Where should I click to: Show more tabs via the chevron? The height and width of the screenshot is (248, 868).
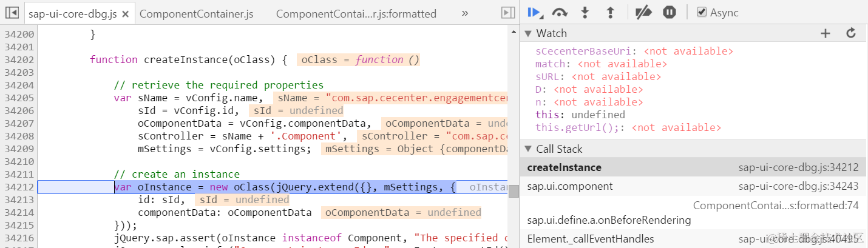[x=465, y=13]
